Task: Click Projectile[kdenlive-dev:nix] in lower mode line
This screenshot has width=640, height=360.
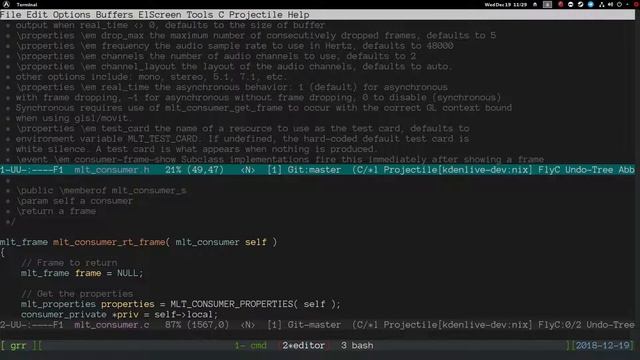Action: click(458, 325)
